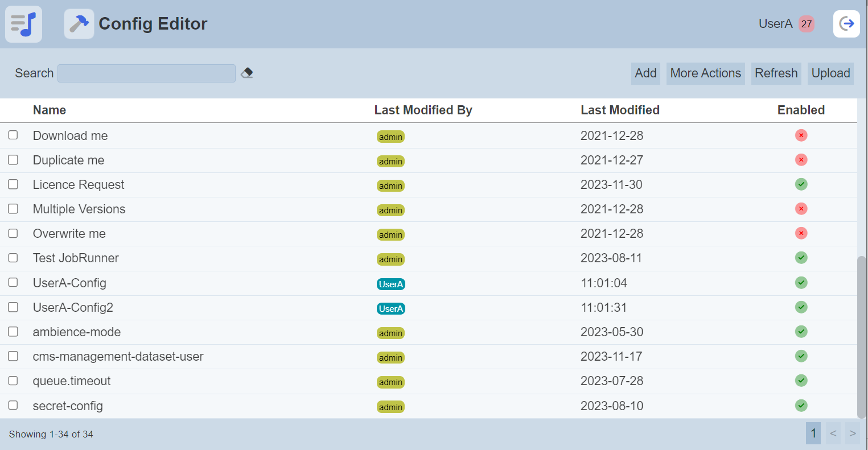The image size is (868, 450).
Task: Click the Upload button
Action: [x=830, y=73]
